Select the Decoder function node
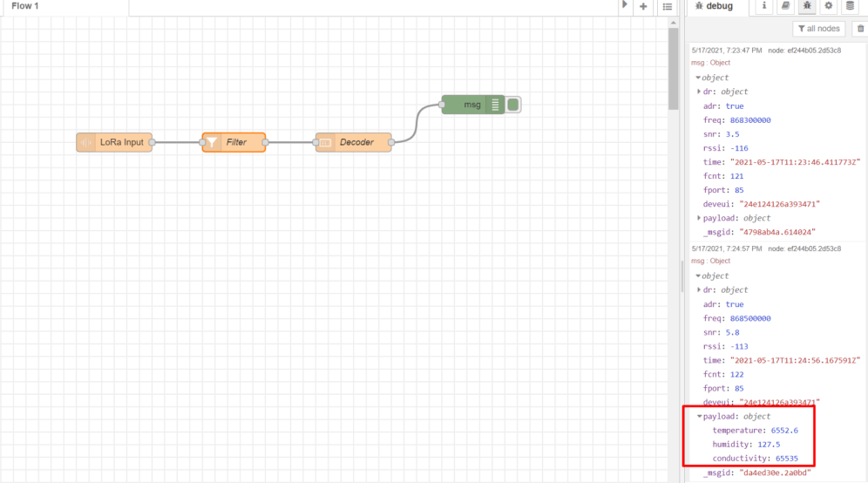The height and width of the screenshot is (483, 868). [x=354, y=142]
